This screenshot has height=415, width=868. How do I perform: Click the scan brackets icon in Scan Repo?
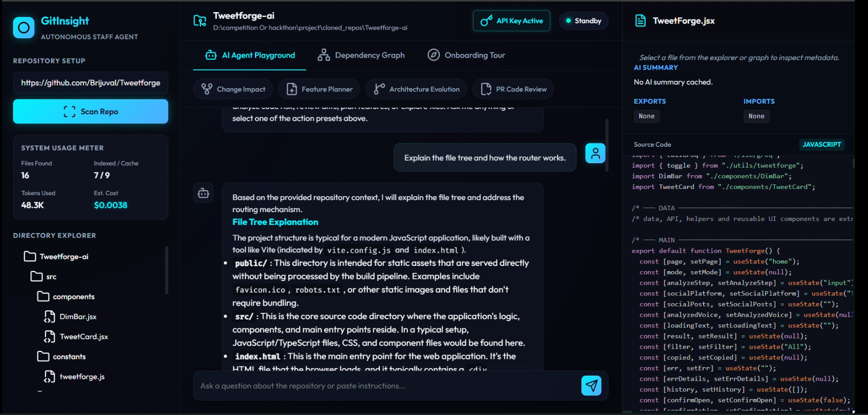point(69,111)
